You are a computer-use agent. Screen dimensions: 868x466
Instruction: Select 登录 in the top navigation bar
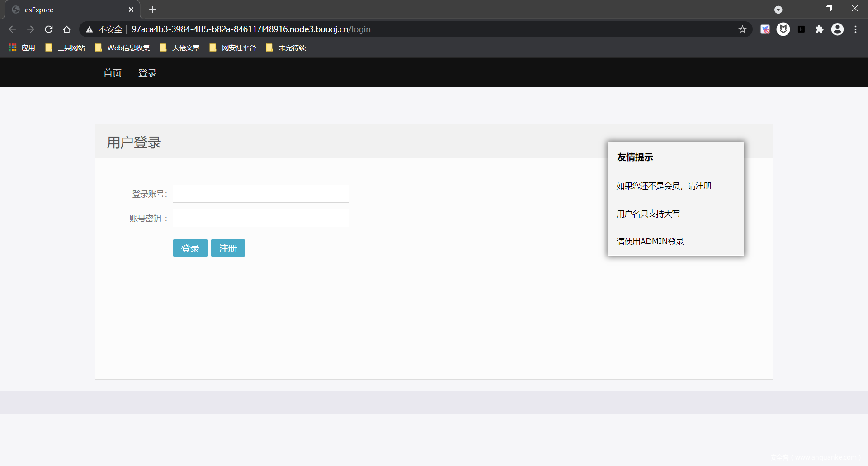(x=147, y=73)
